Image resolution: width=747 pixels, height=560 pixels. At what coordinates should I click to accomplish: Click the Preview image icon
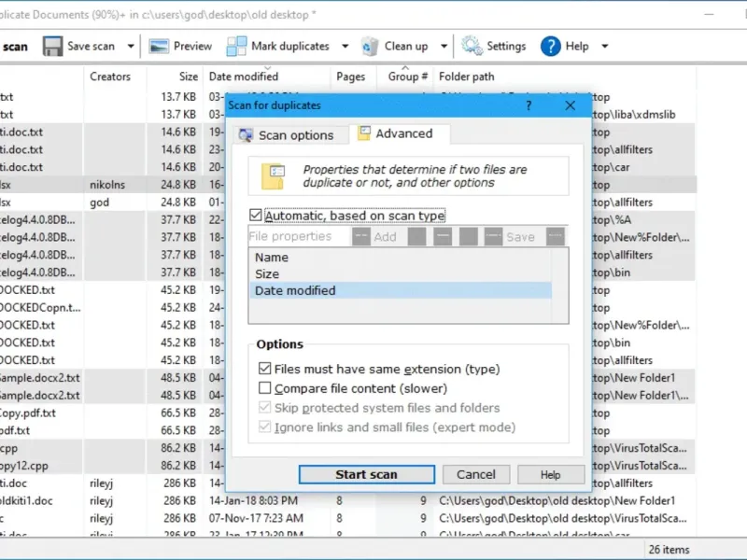(x=158, y=46)
